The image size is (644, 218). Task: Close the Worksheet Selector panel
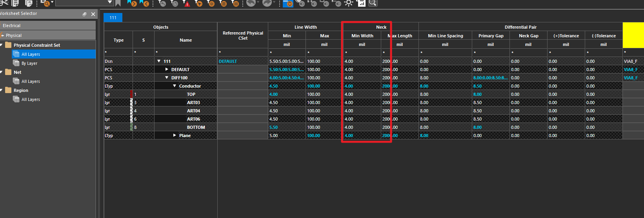93,14
